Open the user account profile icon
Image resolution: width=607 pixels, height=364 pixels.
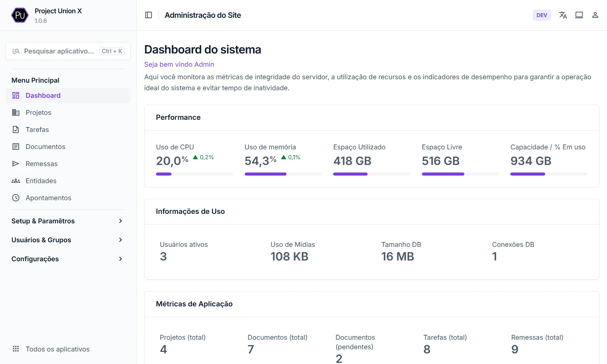click(x=595, y=15)
